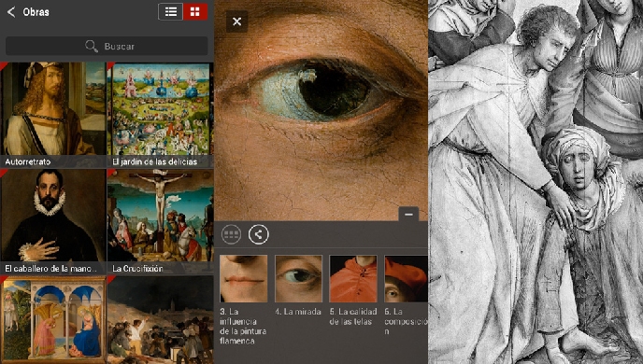The image size is (643, 364).
Task: Click the 'Obras' header title
Action: point(36,12)
